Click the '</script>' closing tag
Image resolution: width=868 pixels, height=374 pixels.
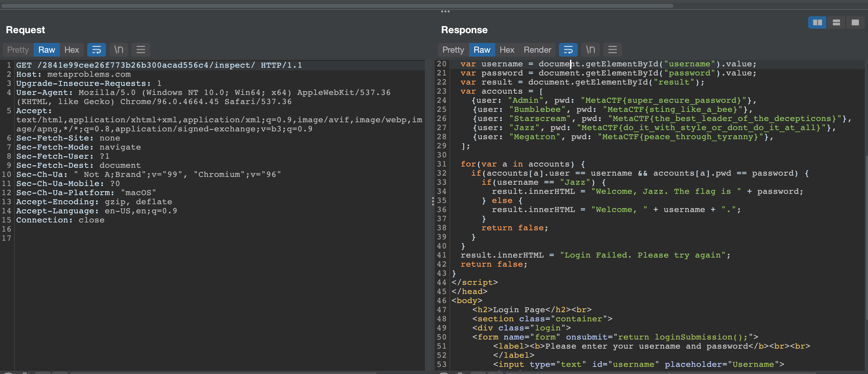click(x=474, y=282)
